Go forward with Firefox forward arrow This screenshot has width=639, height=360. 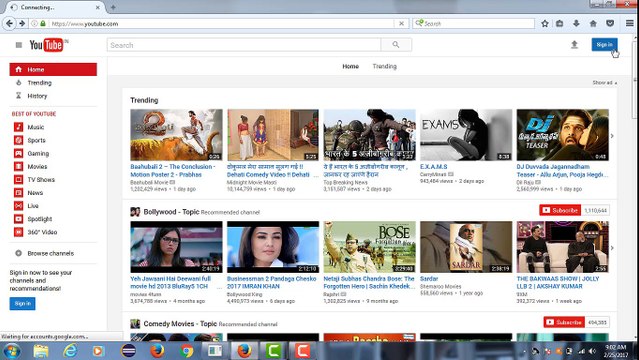coord(22,24)
